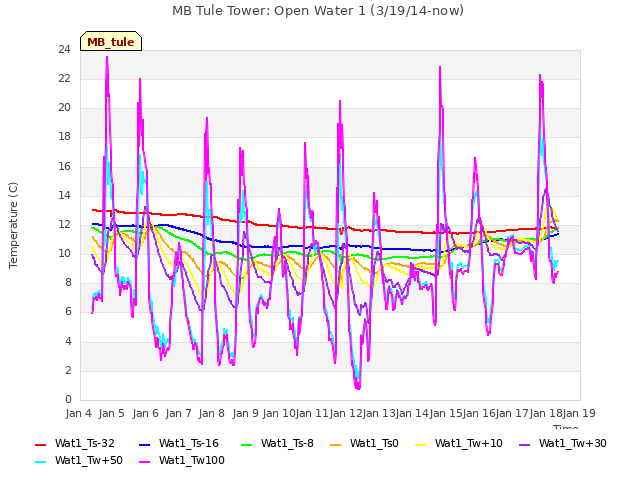
Task: Click the Jan 5 x-axis tick label
Action: (x=112, y=413)
